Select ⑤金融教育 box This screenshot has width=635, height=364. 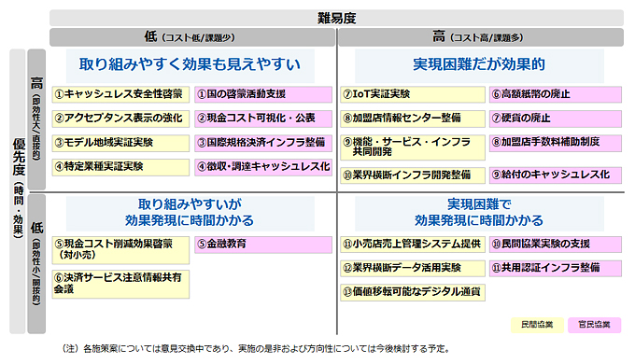[x=263, y=245]
